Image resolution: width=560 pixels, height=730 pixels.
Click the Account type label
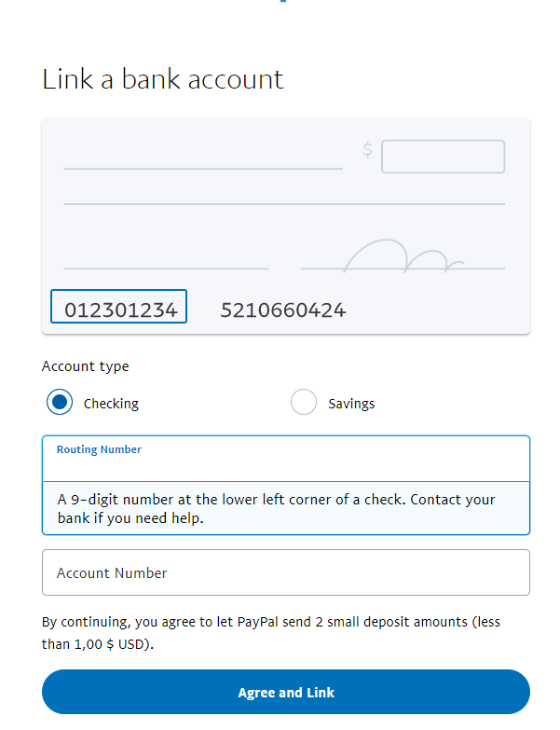[x=85, y=366]
